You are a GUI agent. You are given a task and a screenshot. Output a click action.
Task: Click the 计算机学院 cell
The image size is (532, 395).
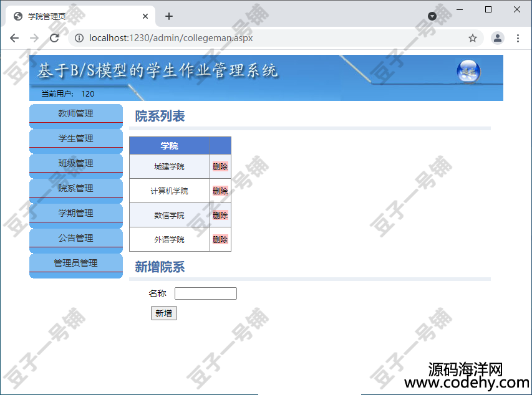[x=169, y=191]
